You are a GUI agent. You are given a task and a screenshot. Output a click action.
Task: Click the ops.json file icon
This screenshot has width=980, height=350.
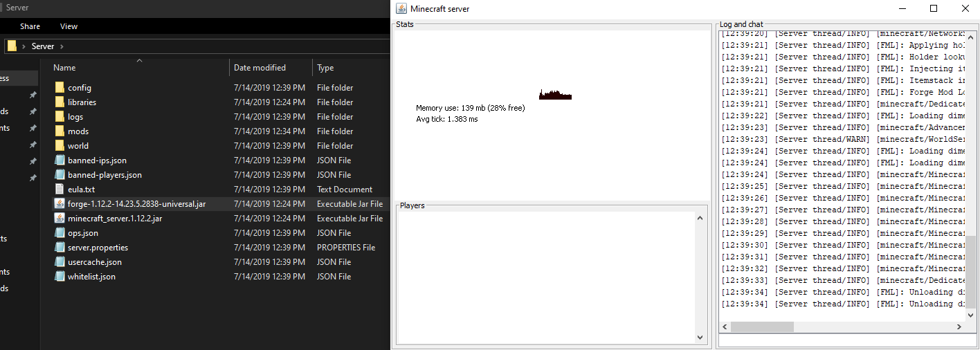[60, 233]
